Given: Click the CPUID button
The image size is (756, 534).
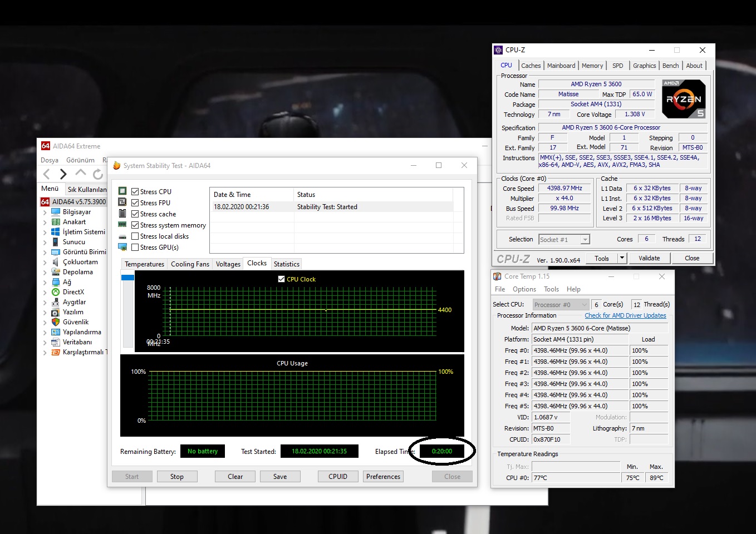Looking at the screenshot, I should point(338,477).
